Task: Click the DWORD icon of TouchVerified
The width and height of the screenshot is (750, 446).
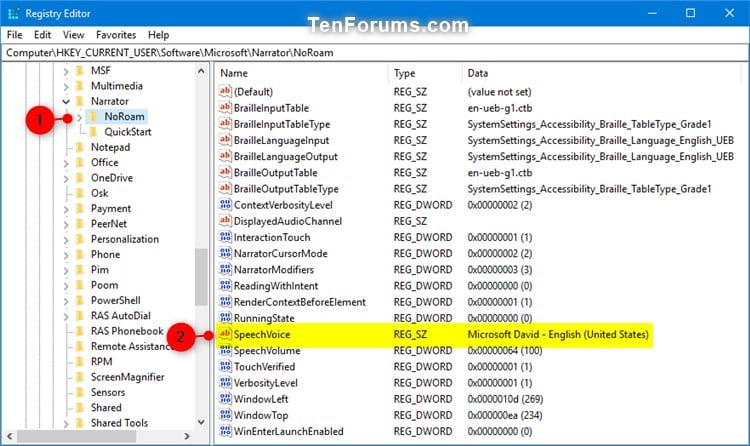Action: tap(225, 367)
